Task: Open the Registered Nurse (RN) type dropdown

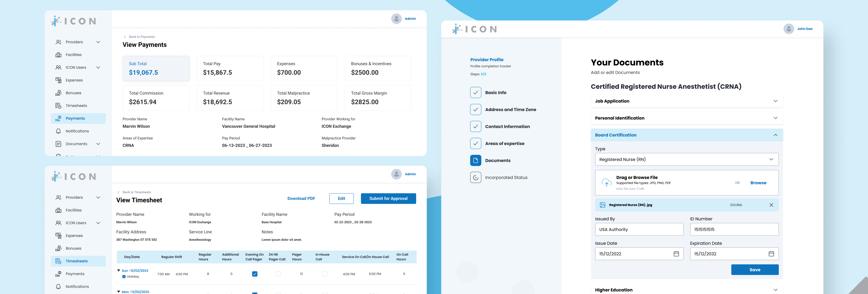Action: (686, 160)
